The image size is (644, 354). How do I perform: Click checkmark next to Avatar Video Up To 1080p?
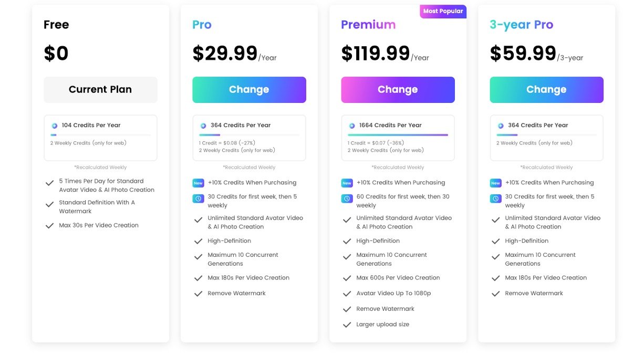(347, 294)
